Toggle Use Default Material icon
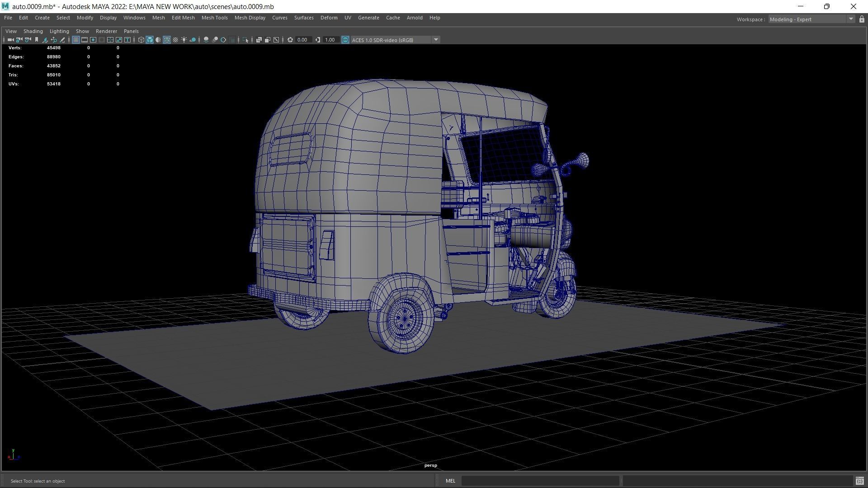868x488 pixels. coord(158,40)
